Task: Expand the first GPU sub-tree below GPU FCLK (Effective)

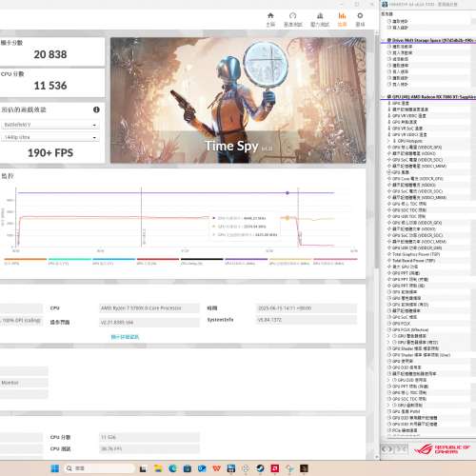Action: (388, 336)
